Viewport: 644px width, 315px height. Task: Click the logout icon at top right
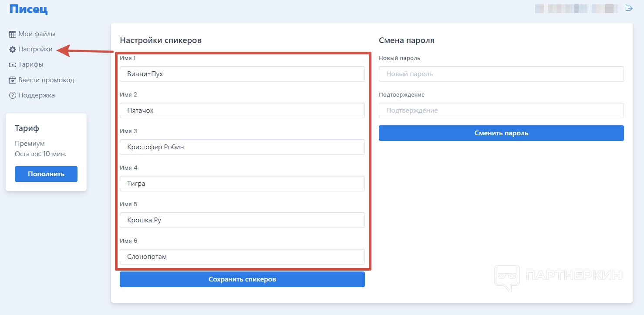coord(629,8)
